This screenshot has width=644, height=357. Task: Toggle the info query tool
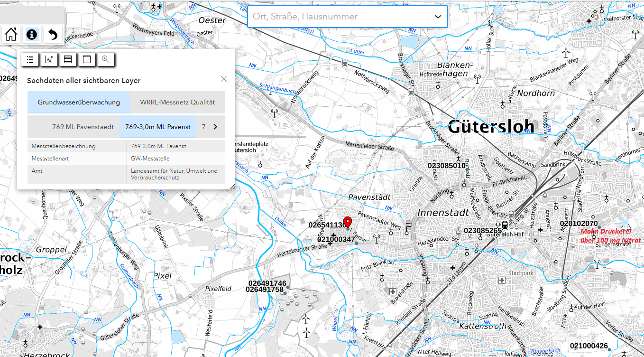(x=32, y=34)
